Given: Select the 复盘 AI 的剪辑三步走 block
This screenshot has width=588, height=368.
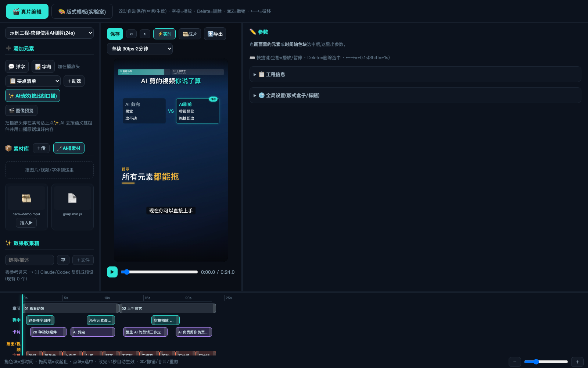Looking at the screenshot, I should (x=145, y=332).
